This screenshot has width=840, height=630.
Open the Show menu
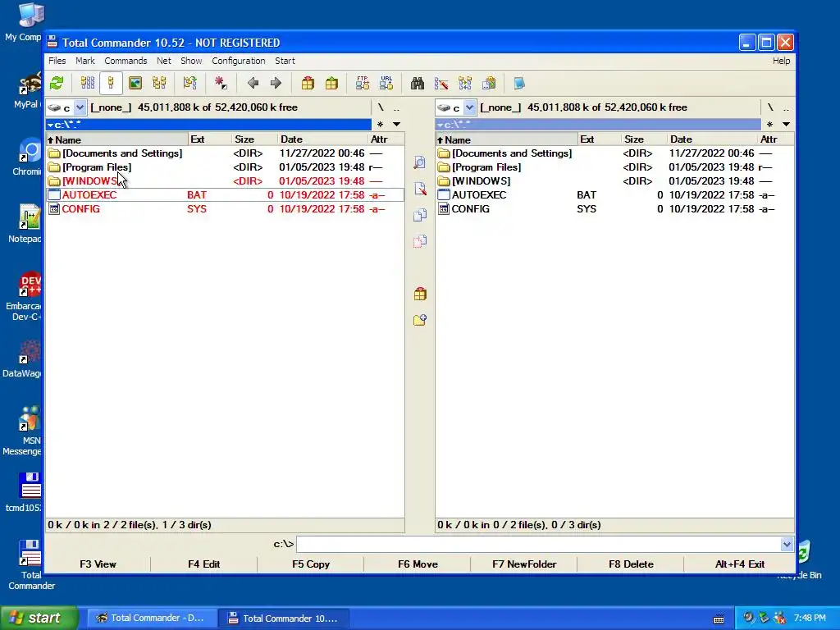[191, 61]
